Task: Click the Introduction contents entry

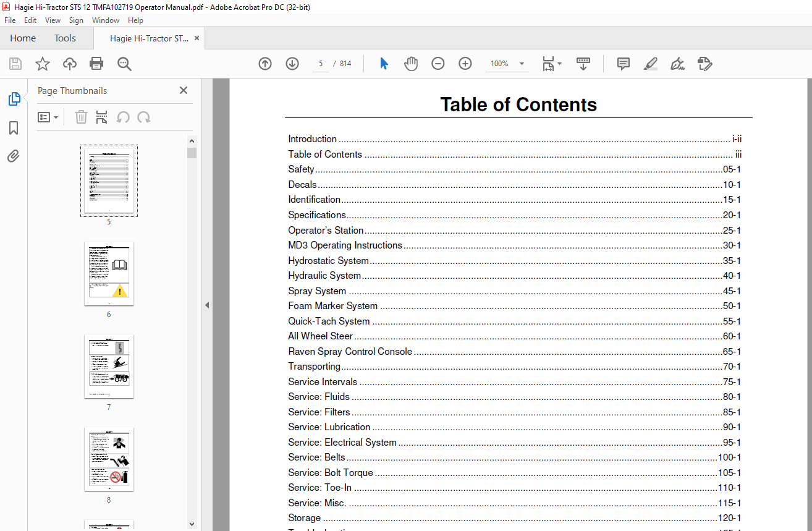Action: pyautogui.click(x=514, y=139)
